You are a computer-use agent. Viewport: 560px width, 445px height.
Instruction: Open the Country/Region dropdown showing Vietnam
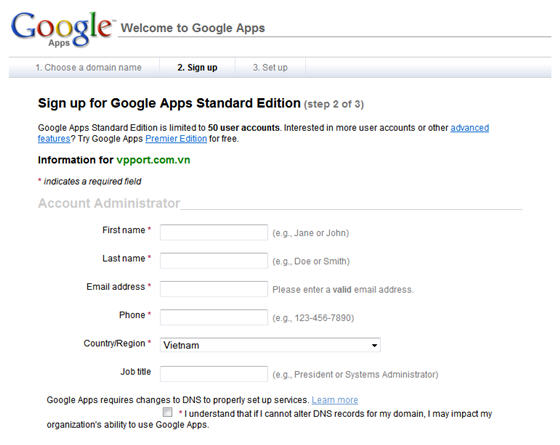(x=270, y=345)
